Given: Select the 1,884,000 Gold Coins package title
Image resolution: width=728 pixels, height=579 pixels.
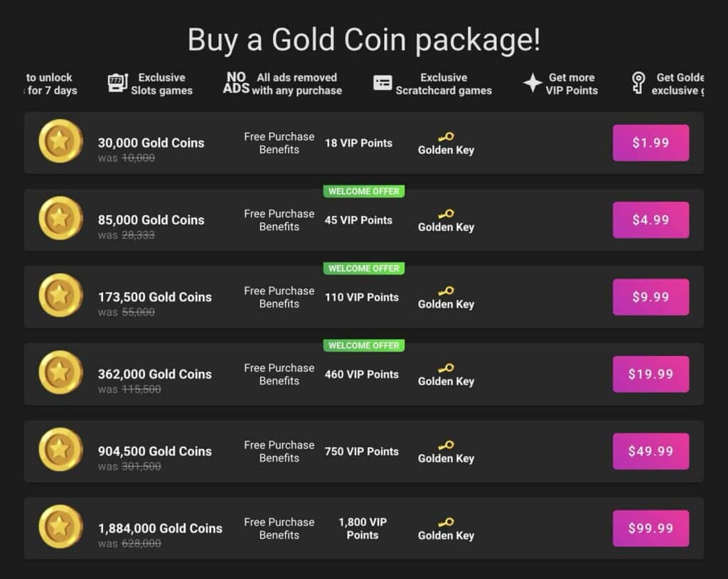Looking at the screenshot, I should 160,529.
